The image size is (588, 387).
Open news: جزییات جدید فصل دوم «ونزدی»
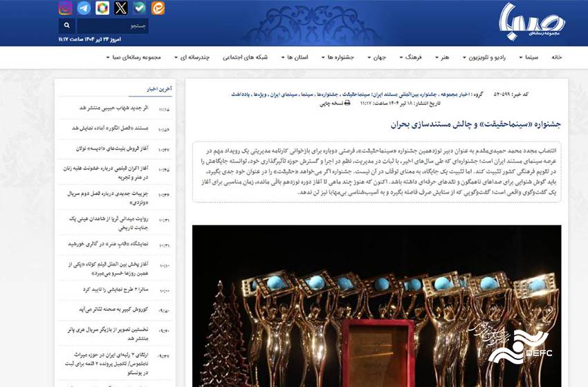point(108,198)
